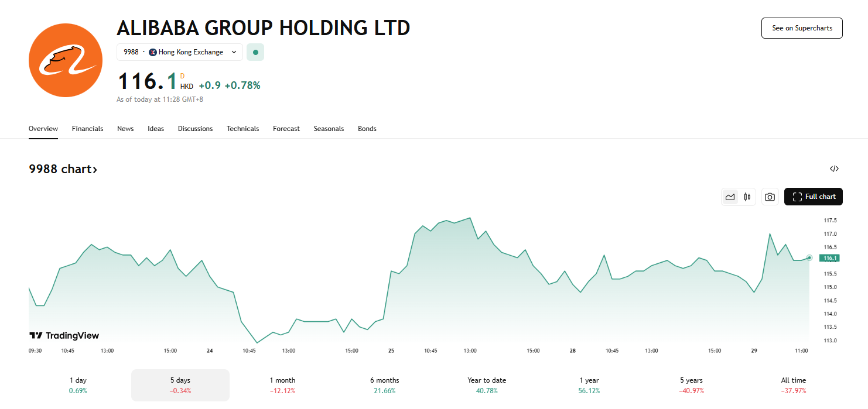Select the 1 month range

tap(282, 385)
